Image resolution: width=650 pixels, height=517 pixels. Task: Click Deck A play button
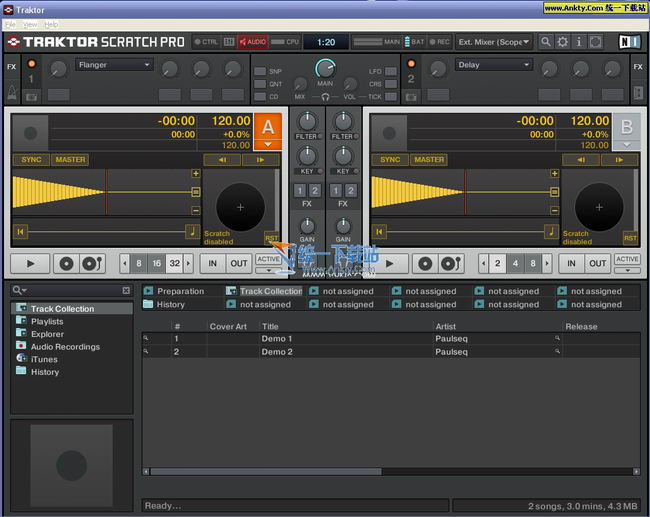click(30, 263)
